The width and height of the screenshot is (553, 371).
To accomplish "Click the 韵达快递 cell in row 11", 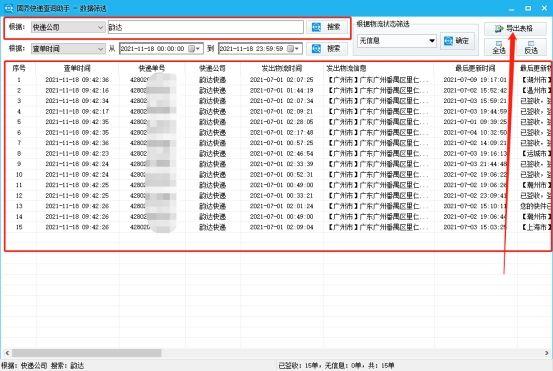I will (x=212, y=185).
